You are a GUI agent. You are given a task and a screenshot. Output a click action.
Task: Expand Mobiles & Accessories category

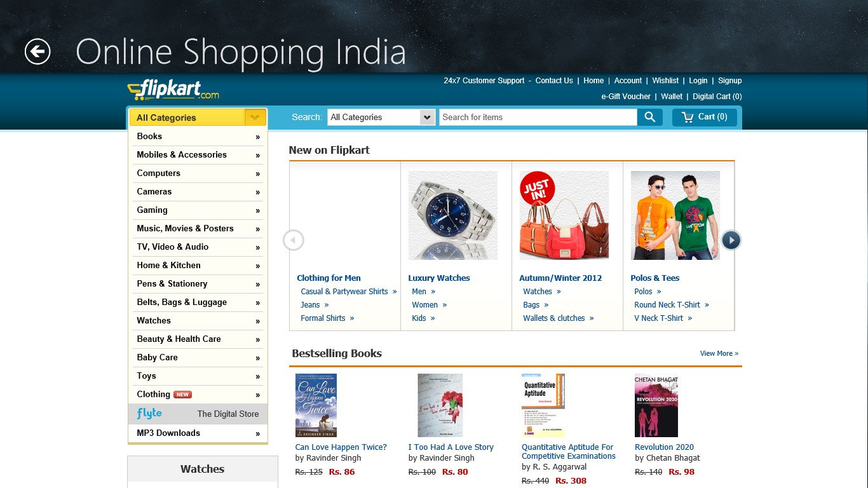[198, 155]
